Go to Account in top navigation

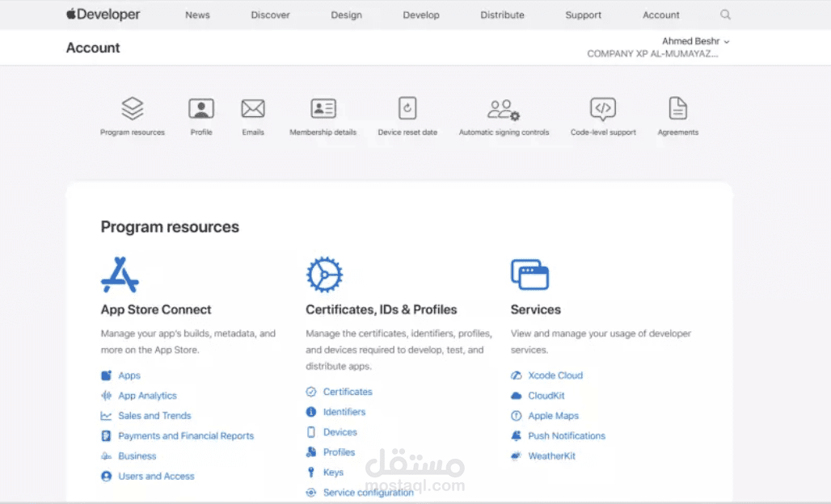(x=661, y=15)
